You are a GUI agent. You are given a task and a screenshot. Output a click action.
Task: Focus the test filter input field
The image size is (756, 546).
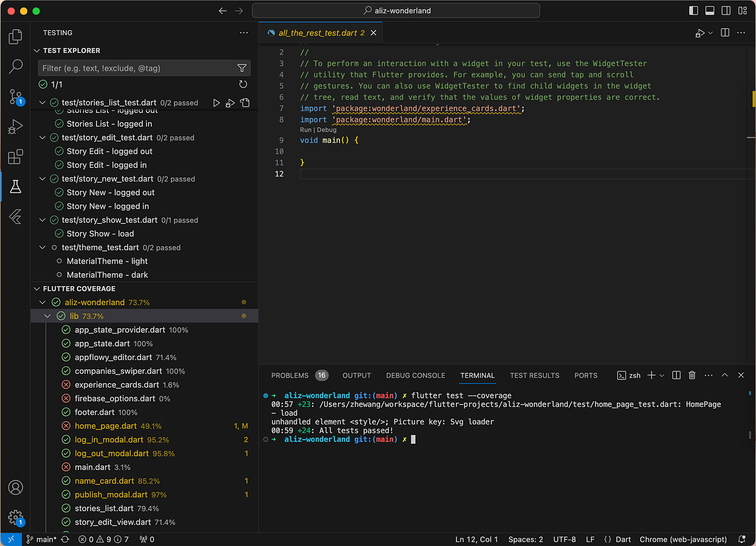(135, 68)
